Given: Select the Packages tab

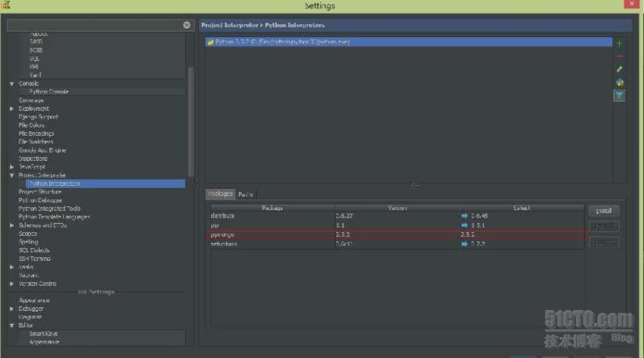Looking at the screenshot, I should pyautogui.click(x=221, y=194).
